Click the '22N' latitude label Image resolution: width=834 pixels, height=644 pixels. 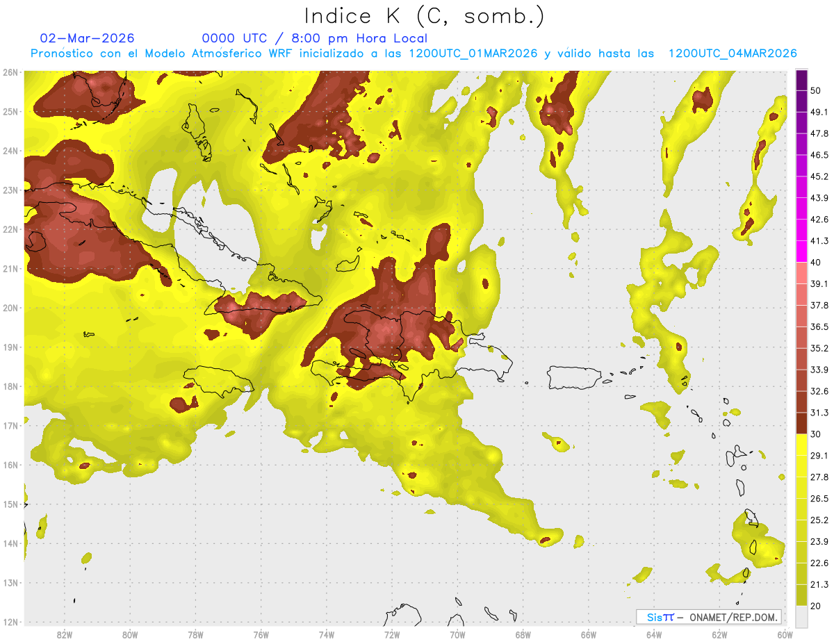point(10,229)
